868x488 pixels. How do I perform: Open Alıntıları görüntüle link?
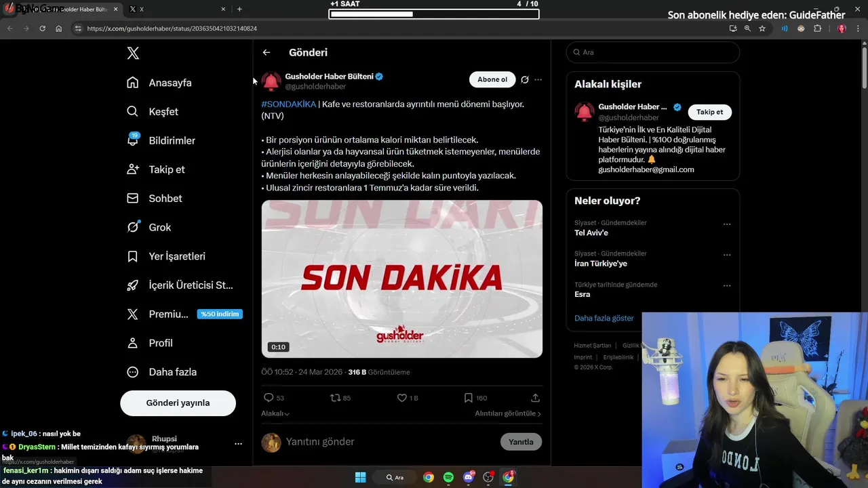click(x=508, y=413)
